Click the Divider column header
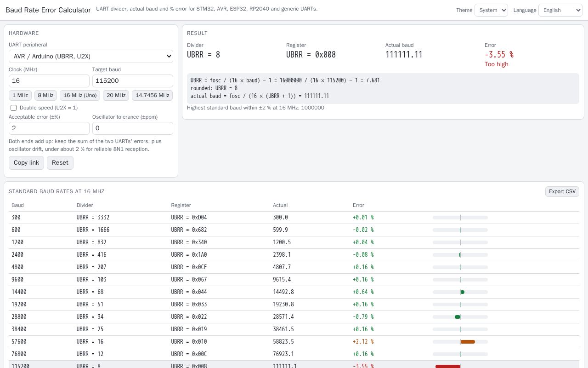 (85, 205)
